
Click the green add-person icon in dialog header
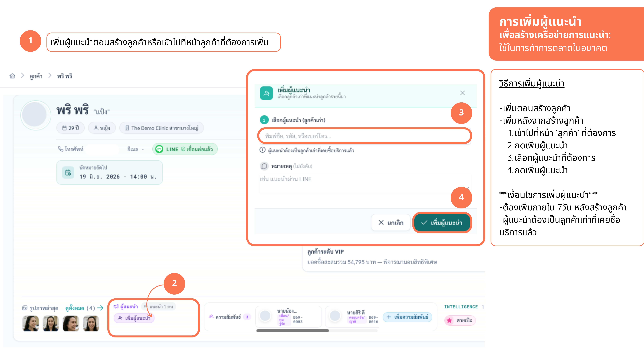pos(266,93)
